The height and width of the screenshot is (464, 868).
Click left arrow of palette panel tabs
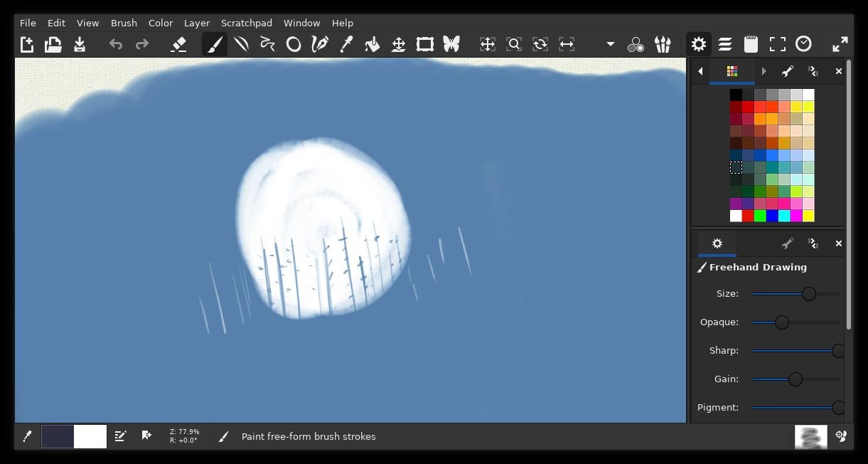click(700, 71)
